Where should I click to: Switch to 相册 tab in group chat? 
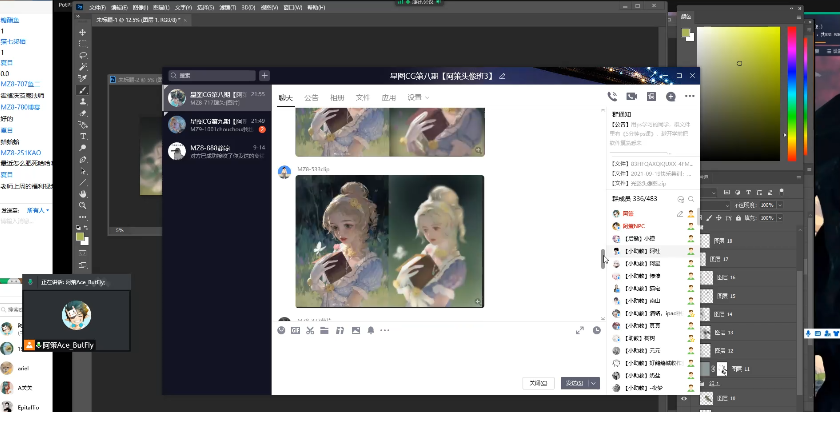click(337, 98)
